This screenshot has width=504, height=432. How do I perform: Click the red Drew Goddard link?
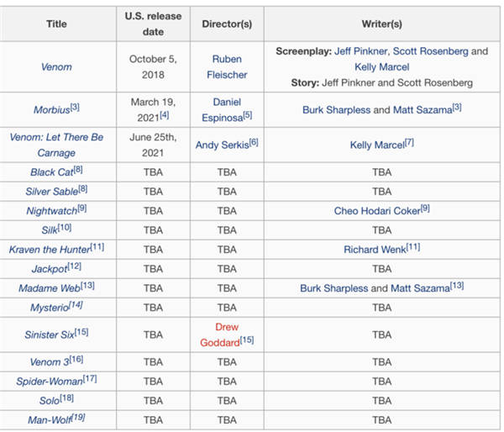click(x=220, y=335)
